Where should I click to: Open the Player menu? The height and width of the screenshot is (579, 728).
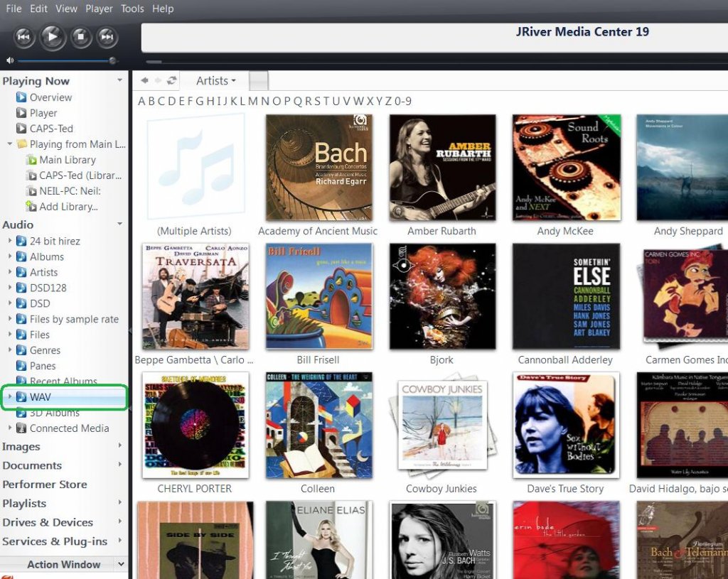pyautogui.click(x=99, y=9)
